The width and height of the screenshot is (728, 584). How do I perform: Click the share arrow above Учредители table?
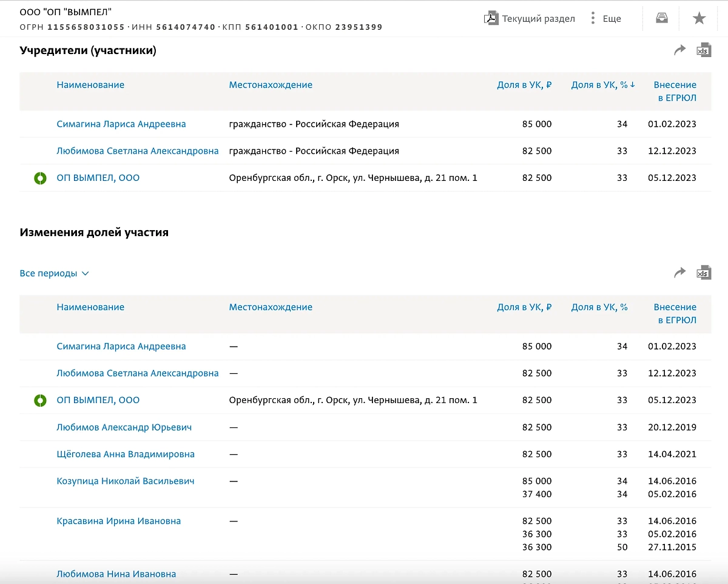[679, 50]
